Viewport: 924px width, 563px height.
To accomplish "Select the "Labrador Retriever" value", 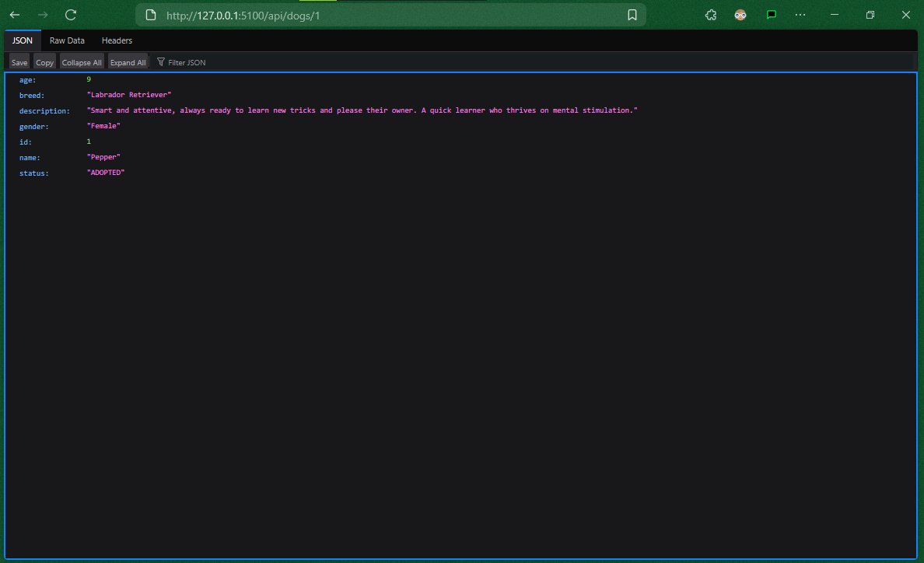I will pos(129,95).
